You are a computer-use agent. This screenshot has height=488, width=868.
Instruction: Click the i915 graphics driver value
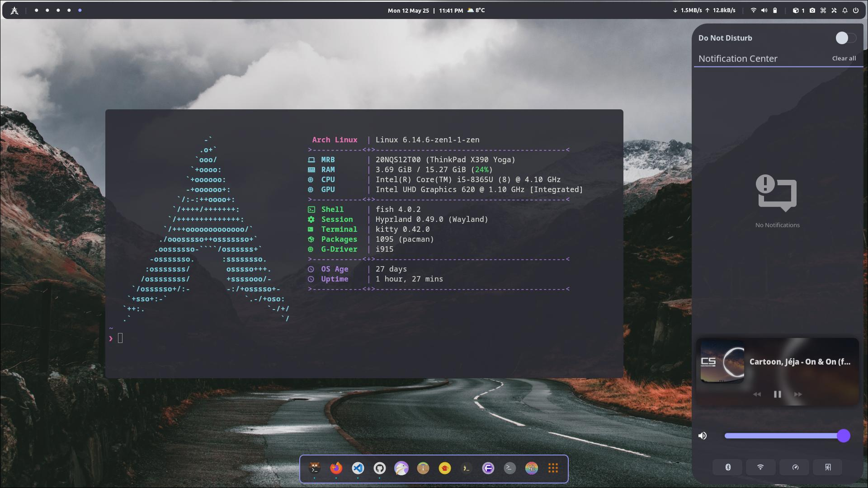[x=384, y=249]
